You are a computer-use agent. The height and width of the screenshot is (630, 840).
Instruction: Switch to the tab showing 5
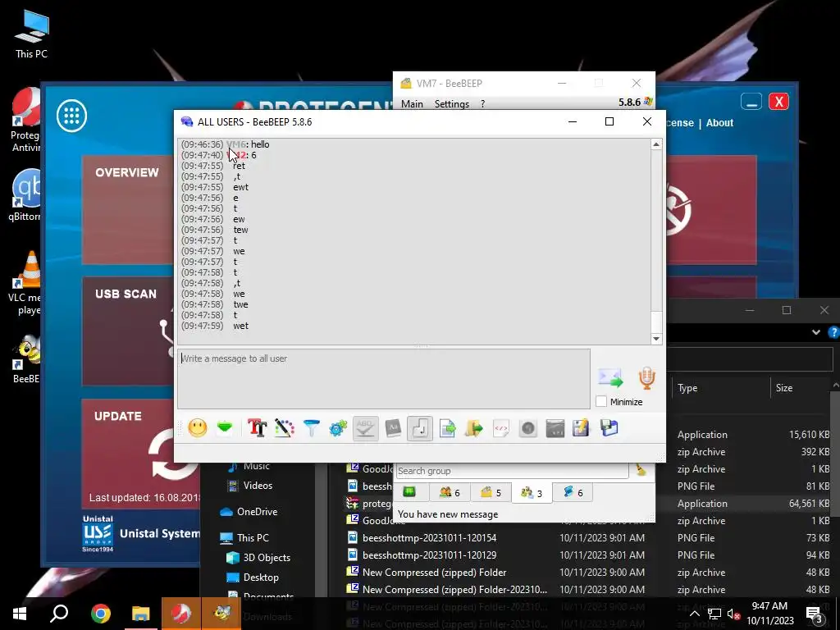491,492
